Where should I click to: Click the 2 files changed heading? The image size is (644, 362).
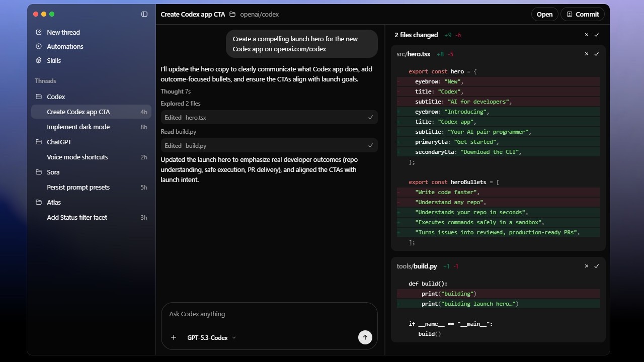(416, 35)
